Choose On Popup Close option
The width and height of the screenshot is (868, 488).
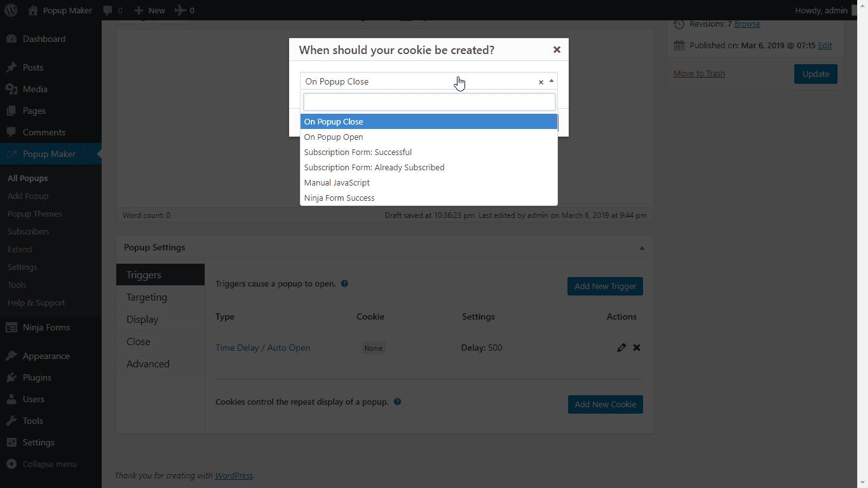(429, 121)
